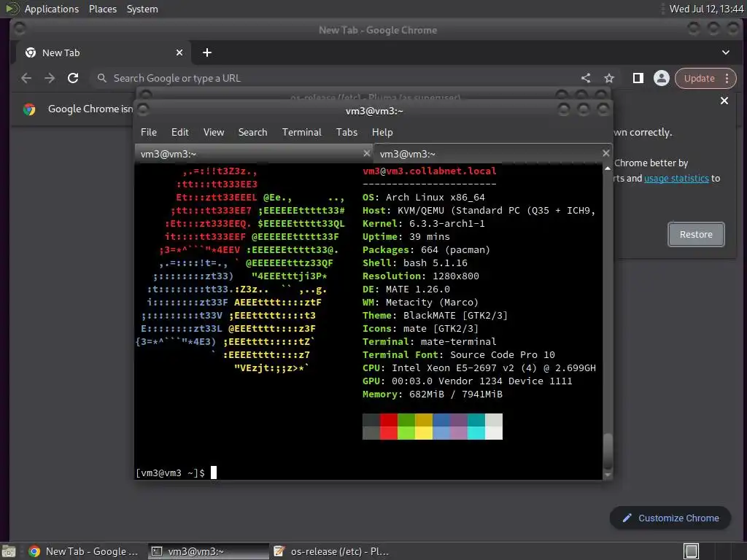Open terminal Tabs menu
747x560 pixels.
(x=347, y=133)
